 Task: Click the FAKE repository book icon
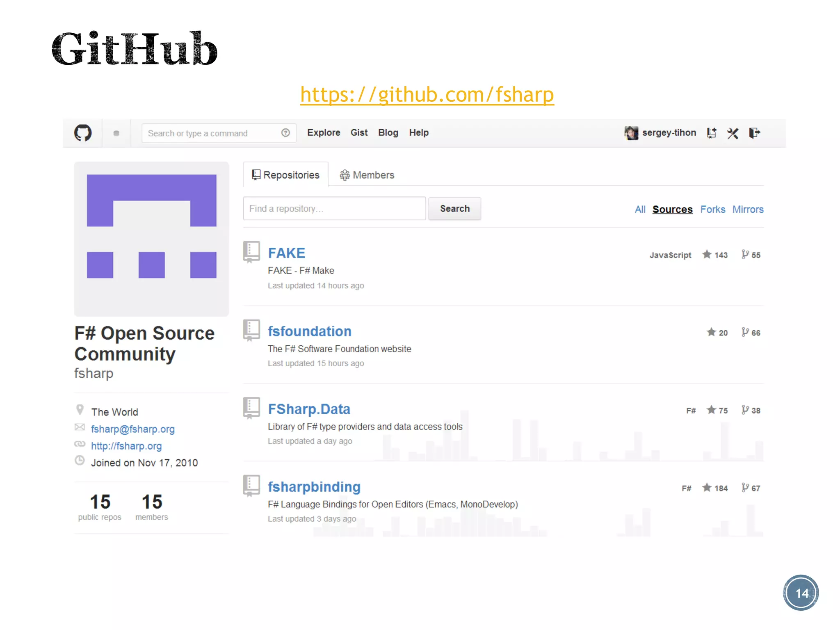[x=251, y=251]
